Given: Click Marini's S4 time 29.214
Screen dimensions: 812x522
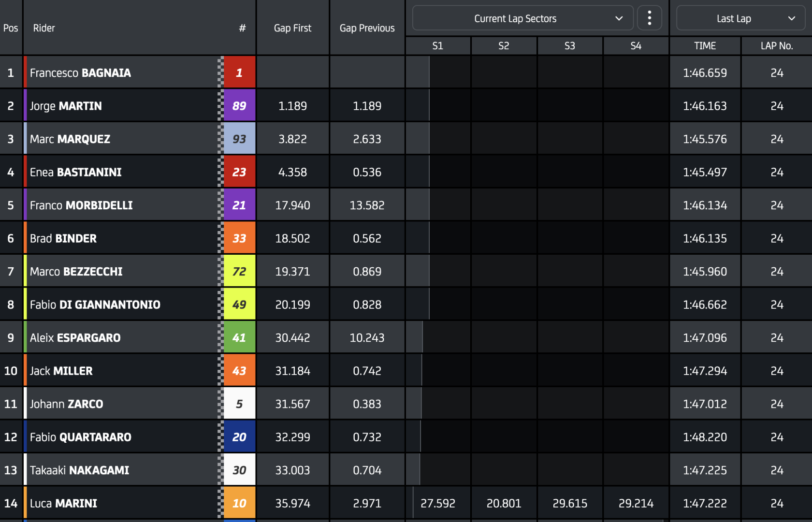Looking at the screenshot, I should tap(636, 503).
